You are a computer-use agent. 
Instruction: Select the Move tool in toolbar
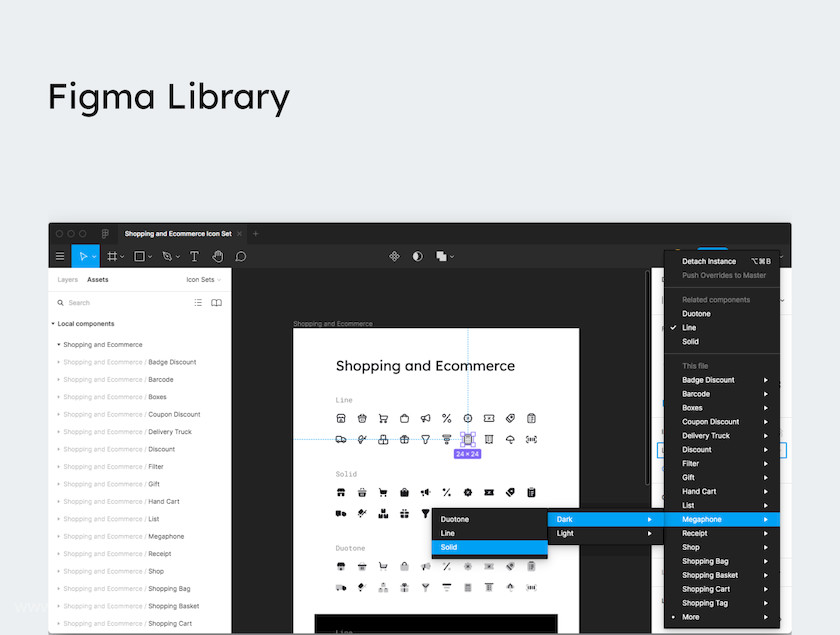(83, 257)
